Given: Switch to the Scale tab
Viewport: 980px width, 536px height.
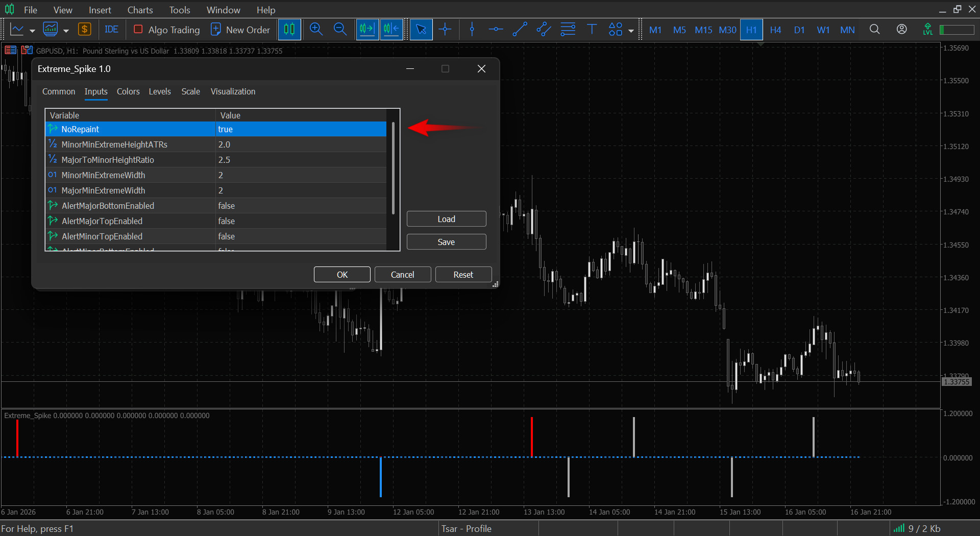Looking at the screenshot, I should click(x=190, y=91).
